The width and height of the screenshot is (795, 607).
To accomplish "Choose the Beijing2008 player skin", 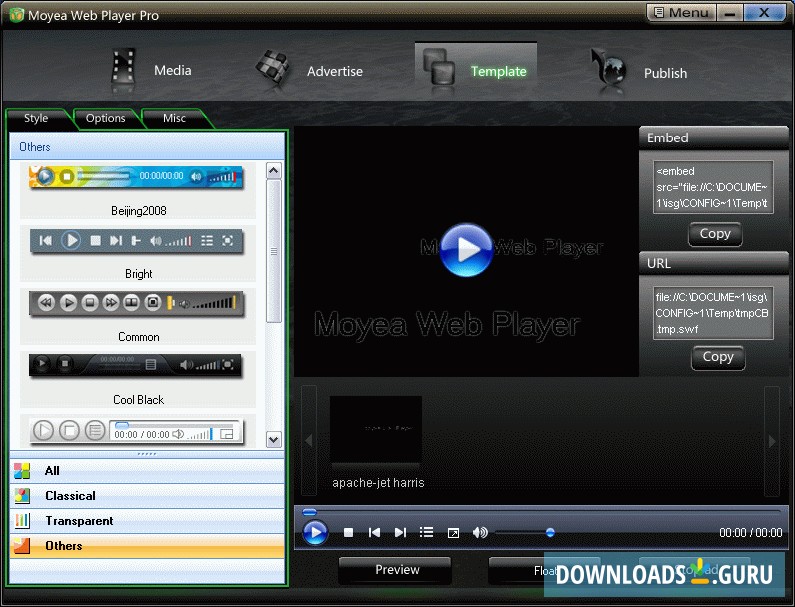I will coord(137,190).
